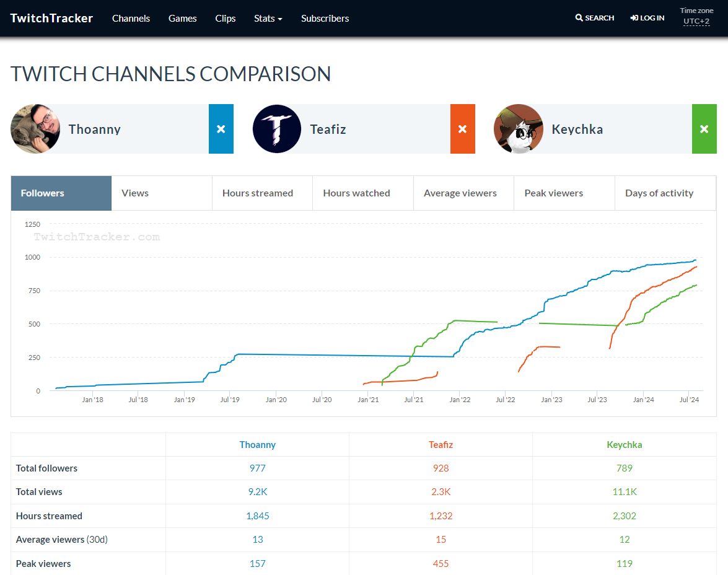Click the Log In button
The width and height of the screenshot is (728, 575).
coord(647,18)
